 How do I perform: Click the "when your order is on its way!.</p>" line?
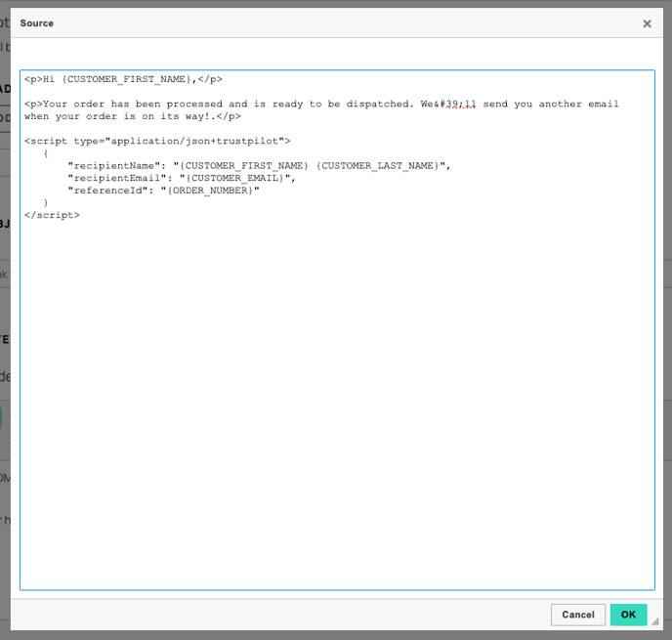point(133,116)
